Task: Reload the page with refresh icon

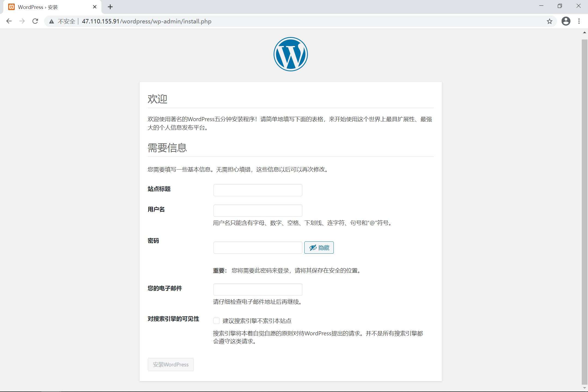Action: click(35, 21)
